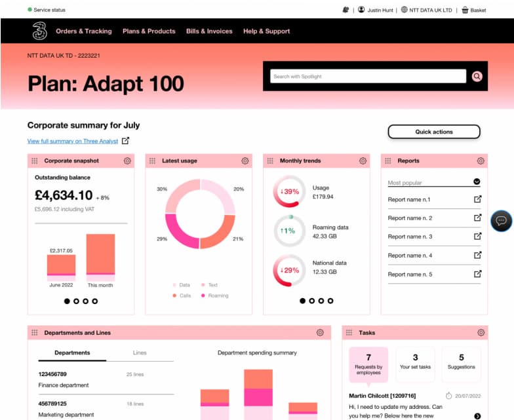This screenshot has width=514, height=420.
Task: Open the notifications icon in the top bar
Action: (346, 10)
